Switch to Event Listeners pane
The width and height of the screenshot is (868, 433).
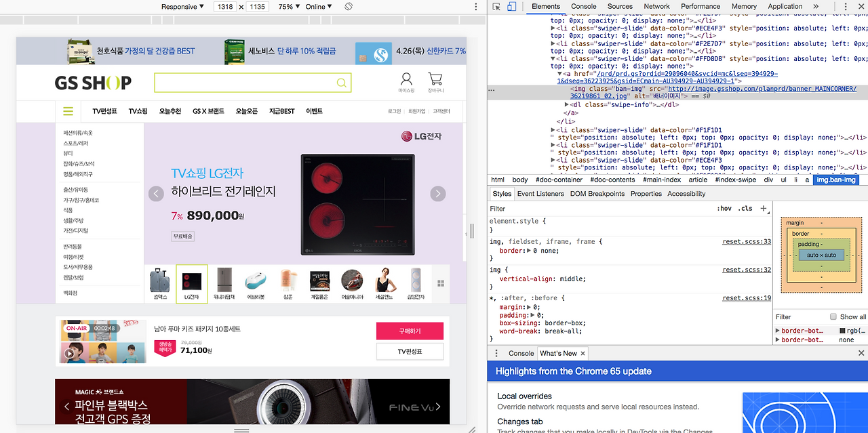(540, 194)
